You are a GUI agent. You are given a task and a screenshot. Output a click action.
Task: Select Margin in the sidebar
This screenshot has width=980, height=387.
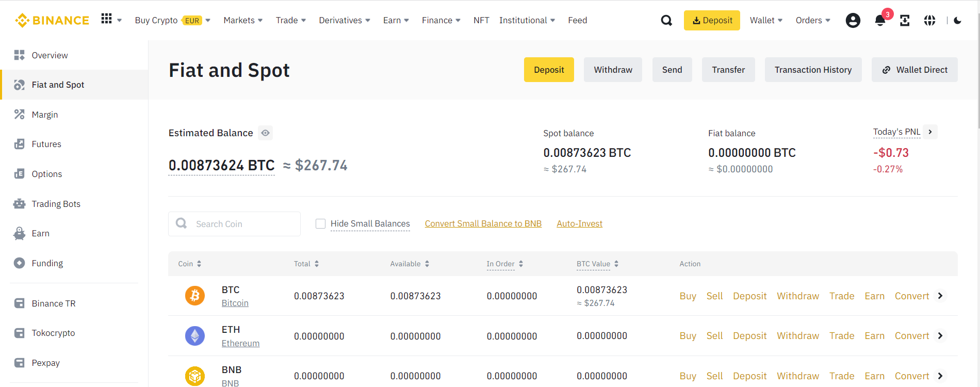tap(45, 115)
